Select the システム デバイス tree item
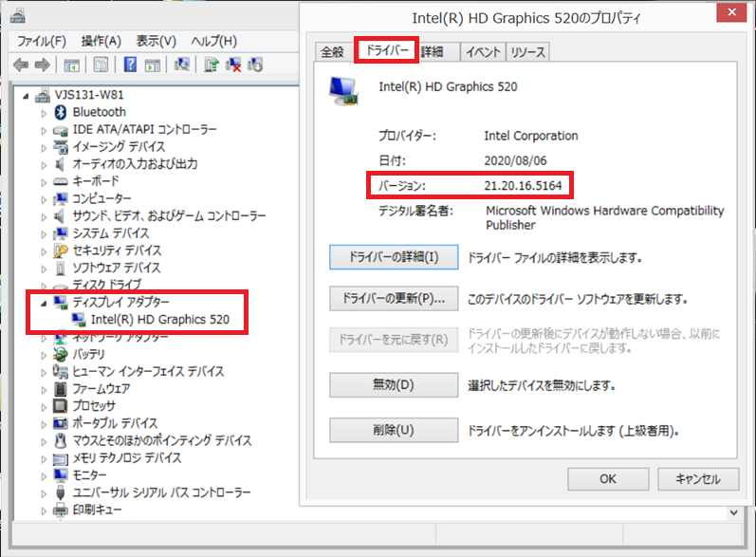Screen dimensions: 756x557 pyautogui.click(x=110, y=232)
